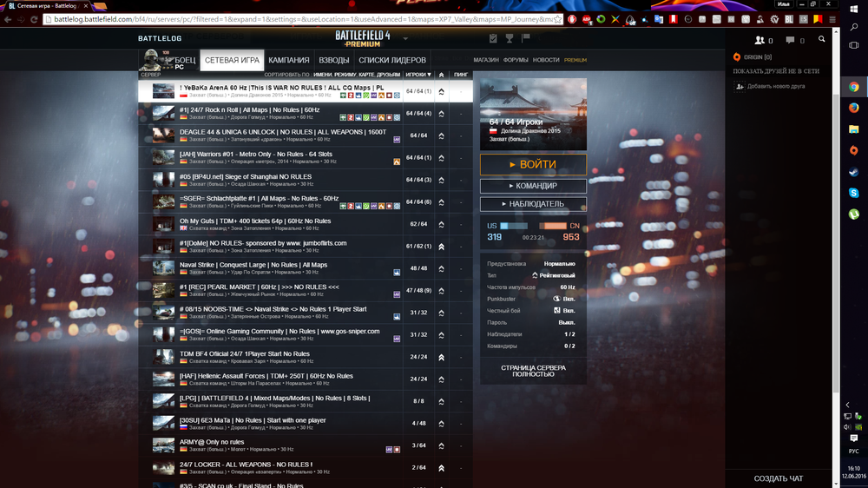Click the flag icon in Battlelog header
Image resolution: width=868 pixels, height=488 pixels.
point(526,38)
